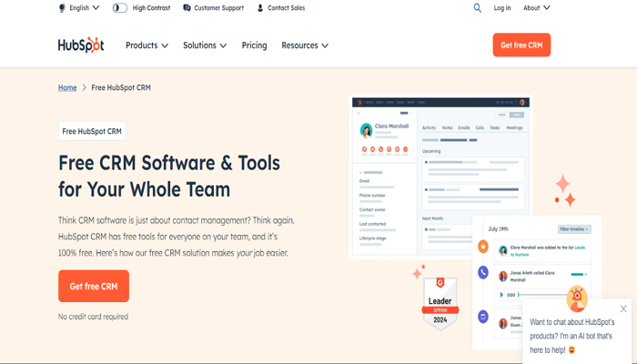Viewport: 637px width, 364px height.
Task: Click the G2 Leader Spring 2024 badge
Action: [440, 303]
